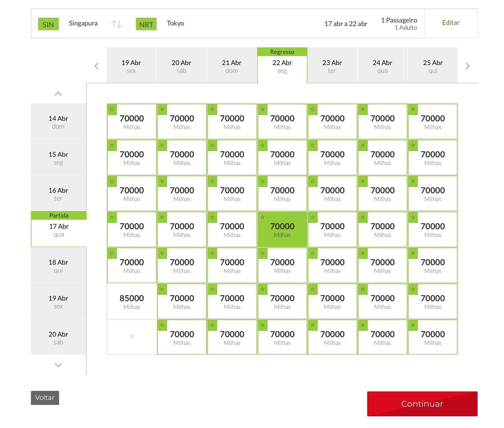Select the SIN origin airport badge

48,24
